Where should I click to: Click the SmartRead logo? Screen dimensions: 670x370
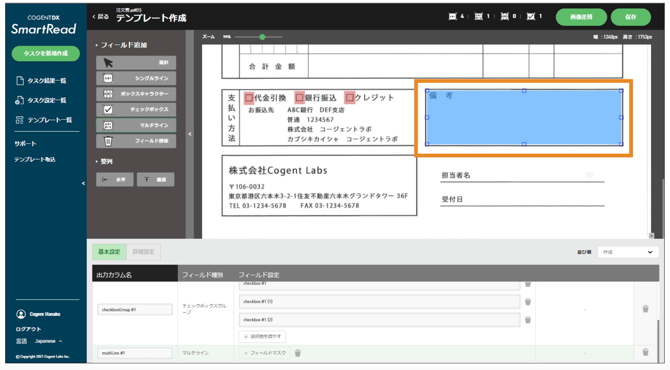click(x=44, y=25)
